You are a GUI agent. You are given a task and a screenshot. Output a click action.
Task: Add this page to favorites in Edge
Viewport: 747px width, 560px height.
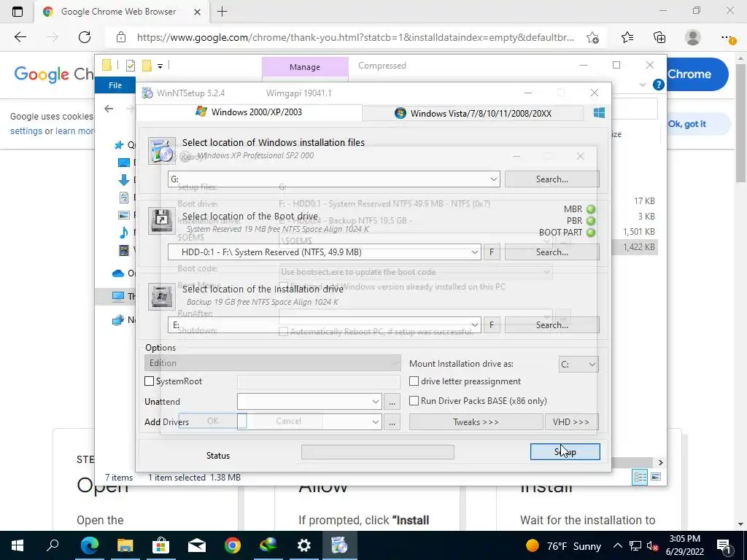[592, 37]
